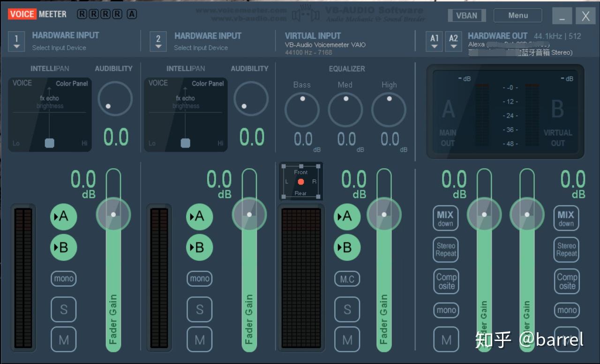Expand the A2 hardware output selector
600x364 pixels.
click(453, 41)
